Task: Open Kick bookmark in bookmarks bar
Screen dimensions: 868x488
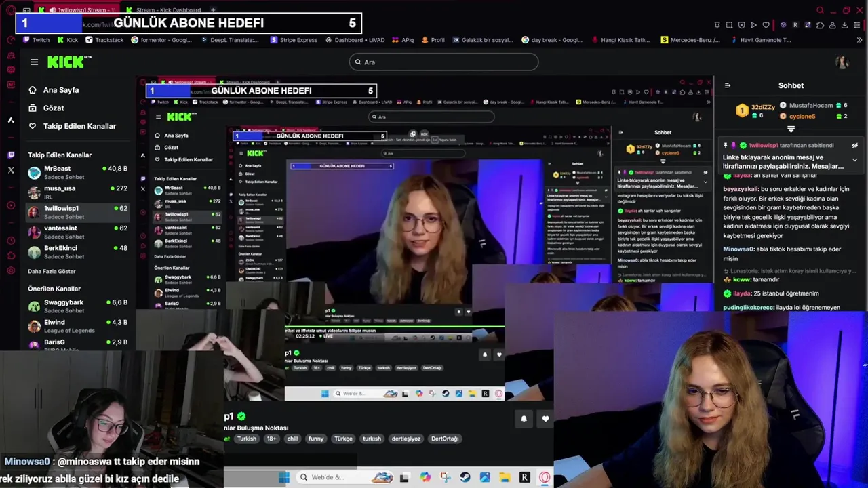Action: pos(67,40)
